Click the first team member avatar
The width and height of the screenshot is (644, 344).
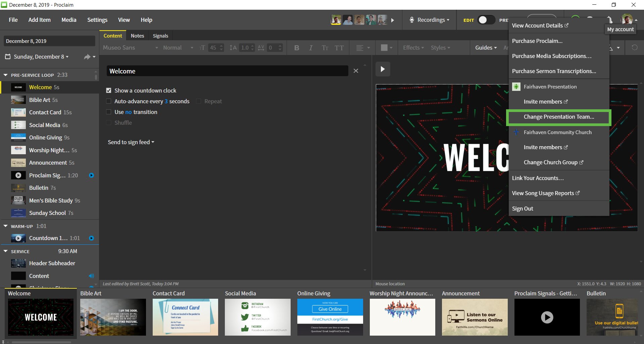336,20
